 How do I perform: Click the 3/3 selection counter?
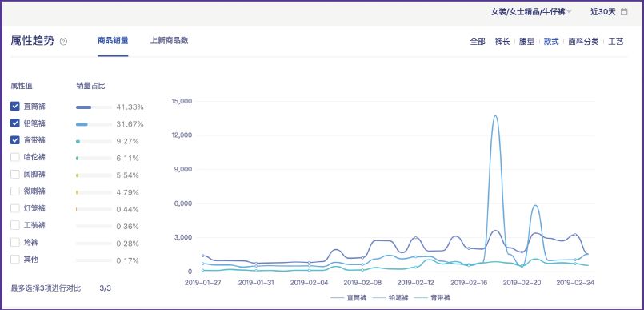tap(105, 288)
